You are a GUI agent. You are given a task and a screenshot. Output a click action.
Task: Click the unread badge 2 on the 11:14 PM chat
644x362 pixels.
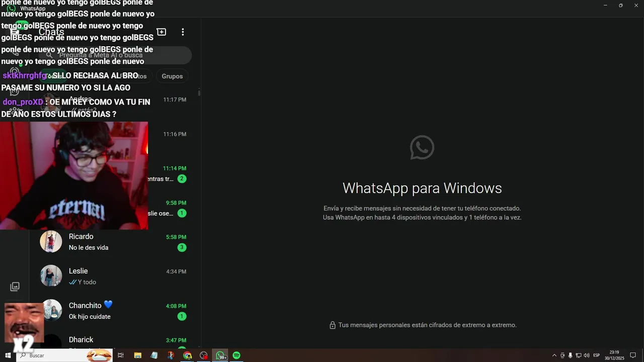click(182, 178)
